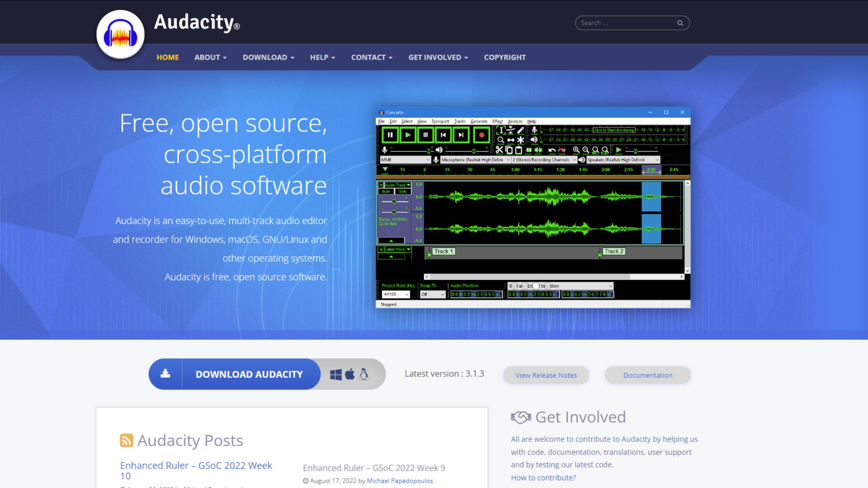Image resolution: width=868 pixels, height=488 pixels.
Task: Click the search magnifier icon
Action: pyautogui.click(x=680, y=23)
